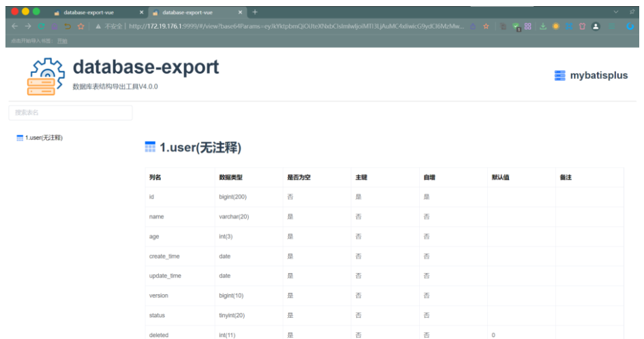Bookmark page with star at address bar end
This screenshot has width=644, height=339.
487,27
